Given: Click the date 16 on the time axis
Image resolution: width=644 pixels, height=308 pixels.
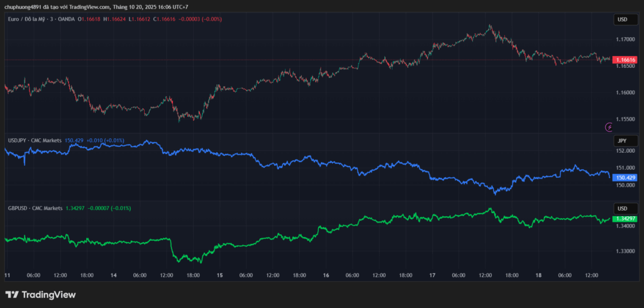Looking at the screenshot, I should point(326,275).
